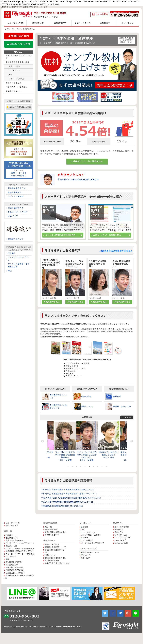Viewport: 143px width, 644px height.
Task: Click the 受講生アンケートの結果を見る button
Action: pos(87,162)
